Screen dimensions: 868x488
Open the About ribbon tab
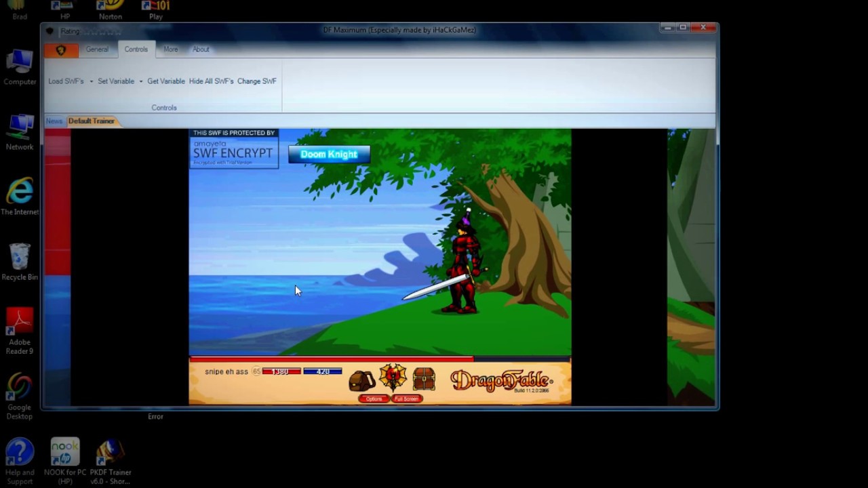coord(201,49)
